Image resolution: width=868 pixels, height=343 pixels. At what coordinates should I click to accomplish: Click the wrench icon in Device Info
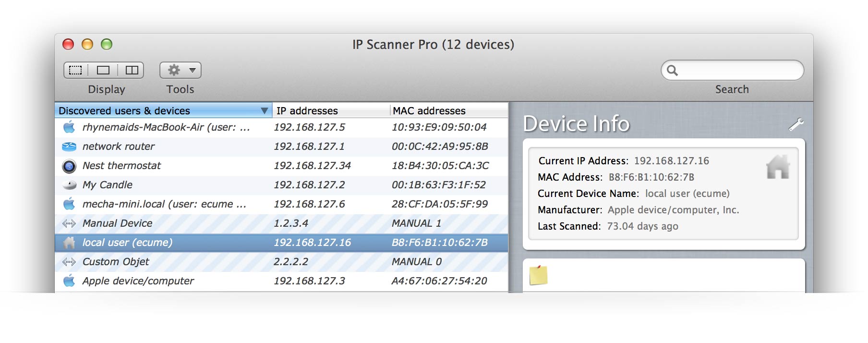796,124
